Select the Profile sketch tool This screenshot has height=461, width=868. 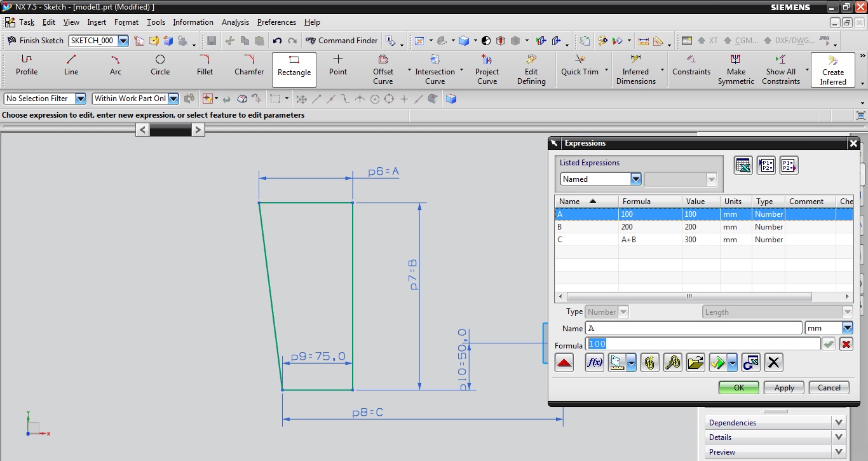pos(27,65)
